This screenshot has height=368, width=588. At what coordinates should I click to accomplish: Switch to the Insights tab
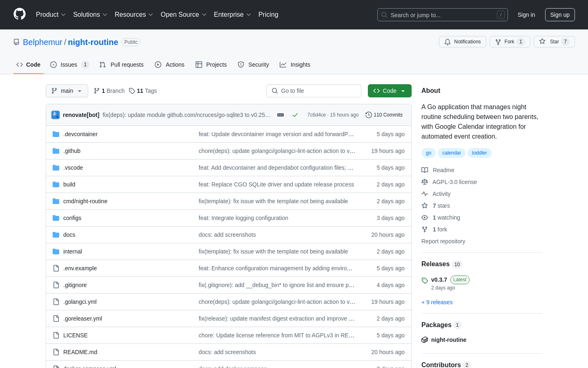295,65
